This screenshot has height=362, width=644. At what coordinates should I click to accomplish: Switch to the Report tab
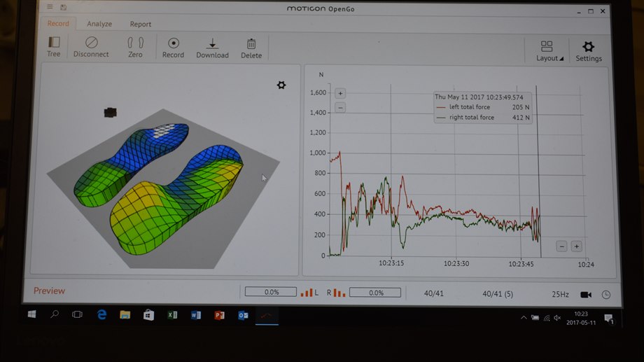click(140, 24)
